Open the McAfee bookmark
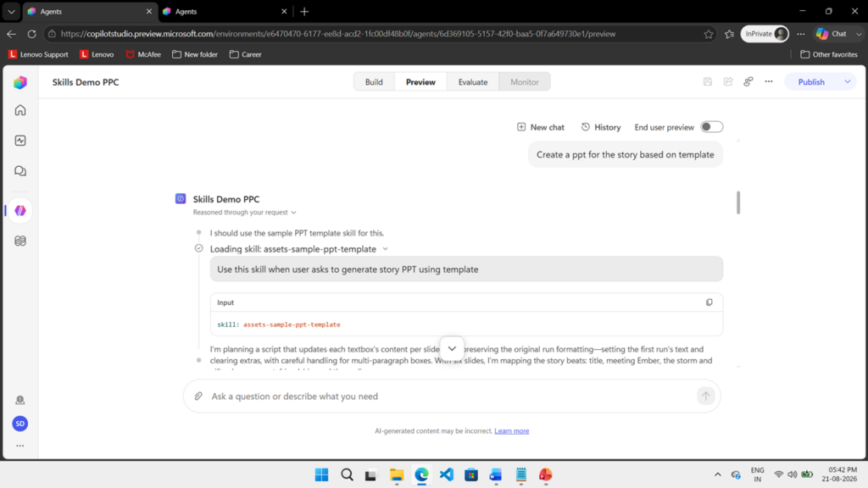This screenshot has width=868, height=488. click(143, 54)
